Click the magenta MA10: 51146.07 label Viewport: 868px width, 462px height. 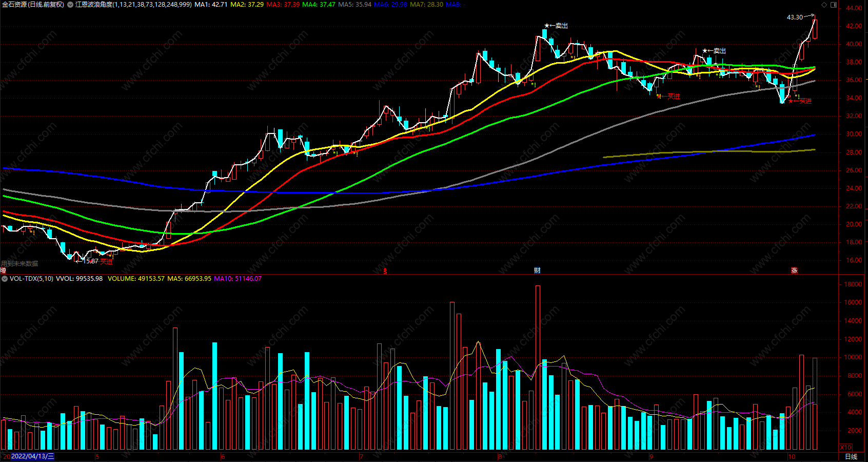[238, 279]
